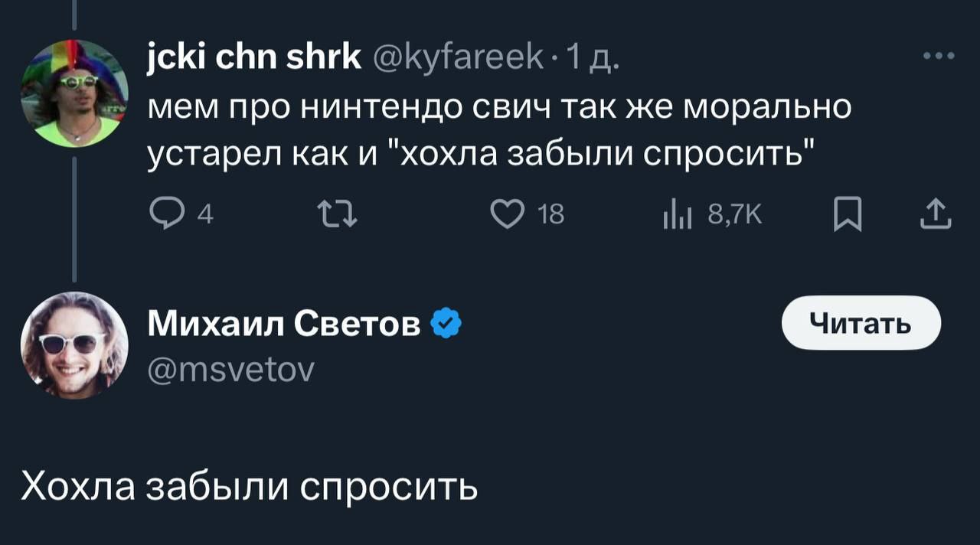The height and width of the screenshot is (545, 980).
Task: Click the 18 likes count
Action: coord(551,216)
